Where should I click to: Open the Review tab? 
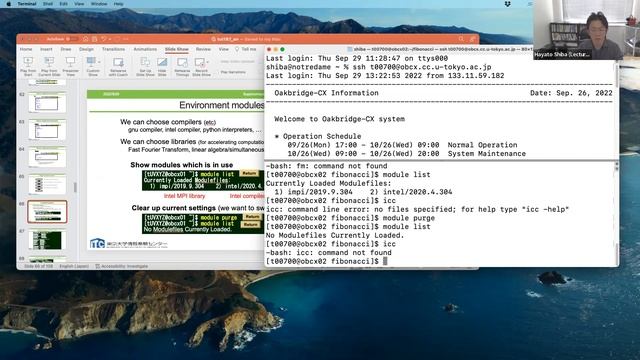(203, 49)
